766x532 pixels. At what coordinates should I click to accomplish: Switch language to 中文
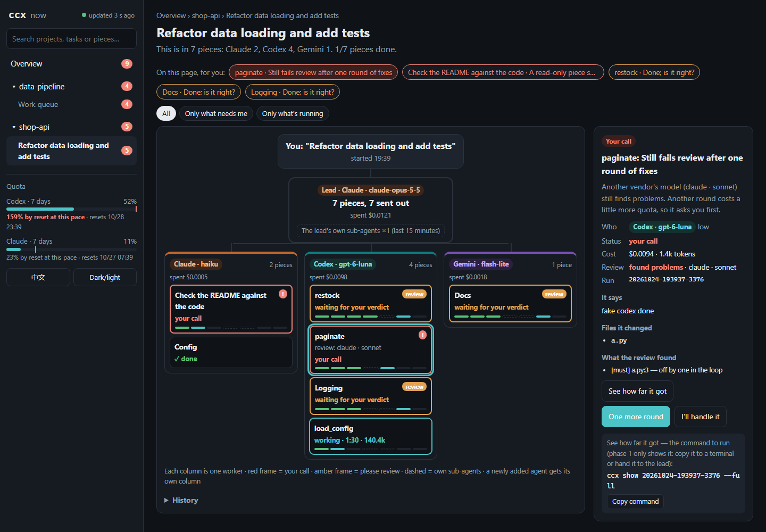[x=38, y=277]
